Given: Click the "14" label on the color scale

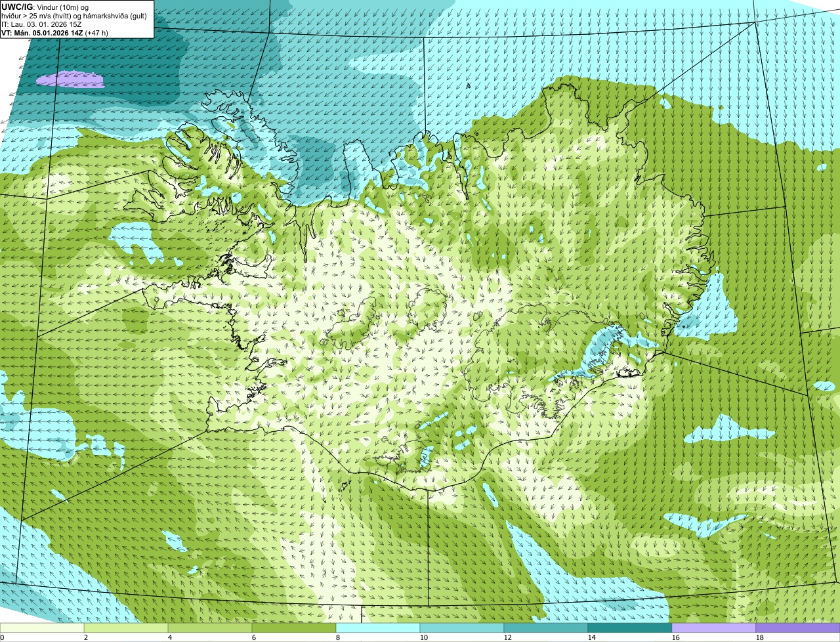Looking at the screenshot, I should click(592, 637).
